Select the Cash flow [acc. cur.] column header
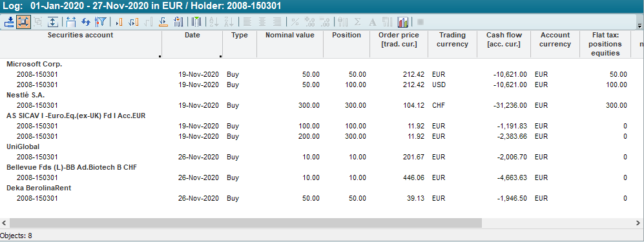 (x=504, y=40)
